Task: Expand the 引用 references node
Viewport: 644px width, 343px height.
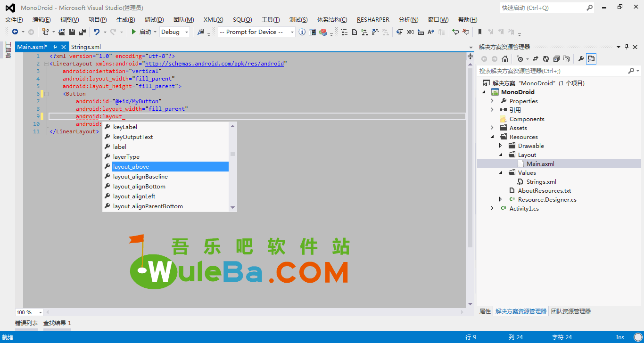Action: pyautogui.click(x=492, y=110)
